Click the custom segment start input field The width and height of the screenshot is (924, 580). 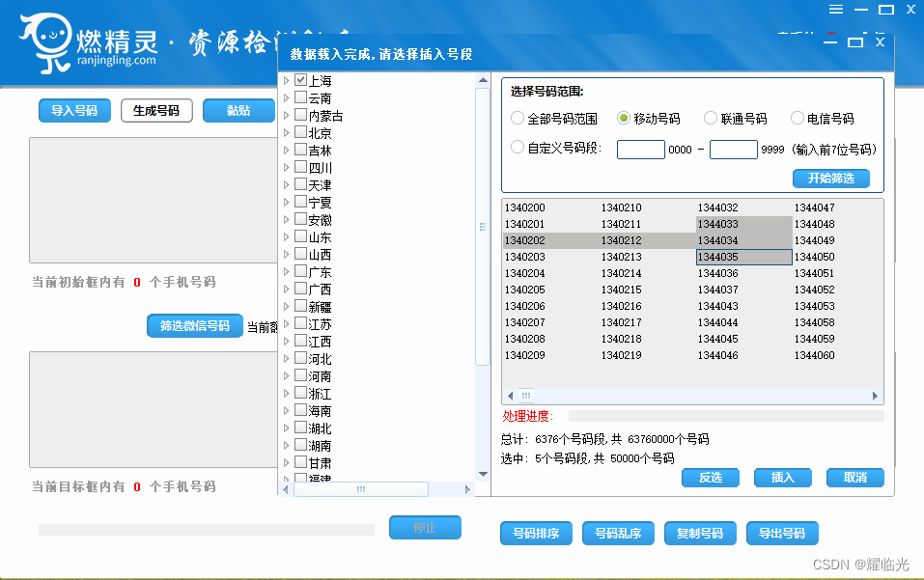pyautogui.click(x=640, y=148)
